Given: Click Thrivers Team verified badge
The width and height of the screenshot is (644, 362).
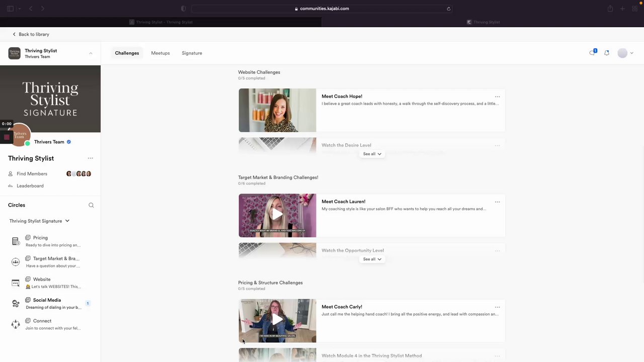Looking at the screenshot, I should (x=69, y=142).
